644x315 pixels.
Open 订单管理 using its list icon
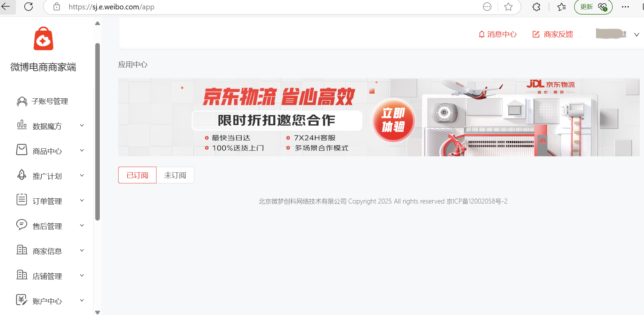click(22, 200)
